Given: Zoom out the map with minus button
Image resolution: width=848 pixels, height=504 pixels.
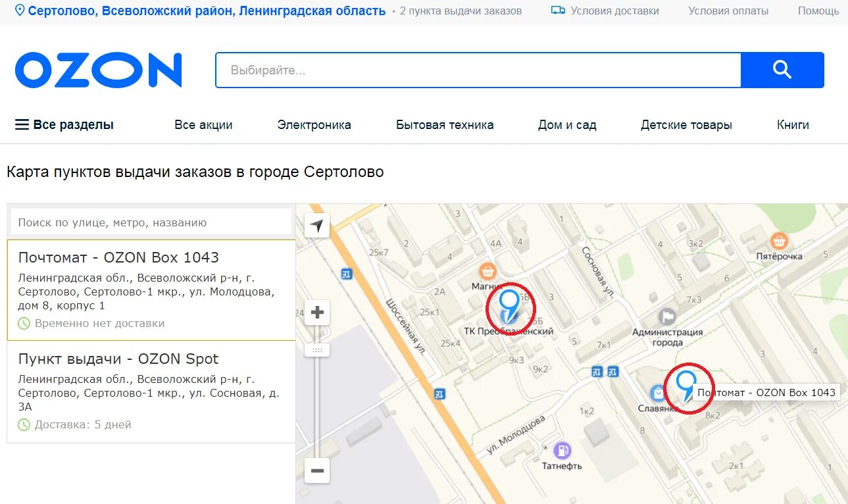Looking at the screenshot, I should (317, 470).
